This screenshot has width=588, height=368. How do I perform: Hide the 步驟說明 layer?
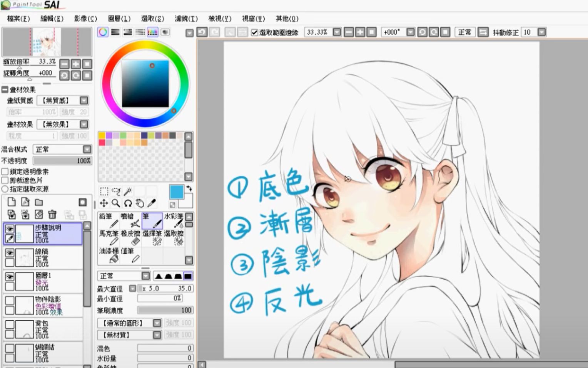point(10,229)
